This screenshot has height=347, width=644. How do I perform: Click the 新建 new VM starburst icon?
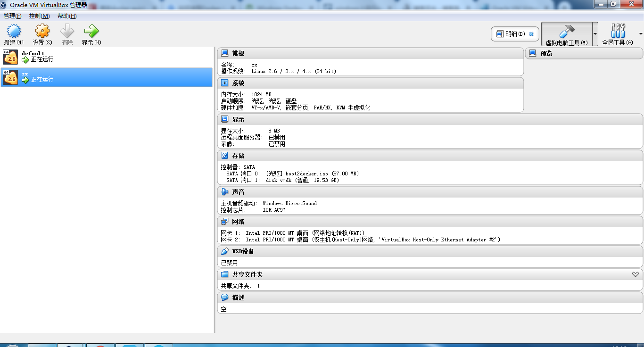click(x=14, y=31)
